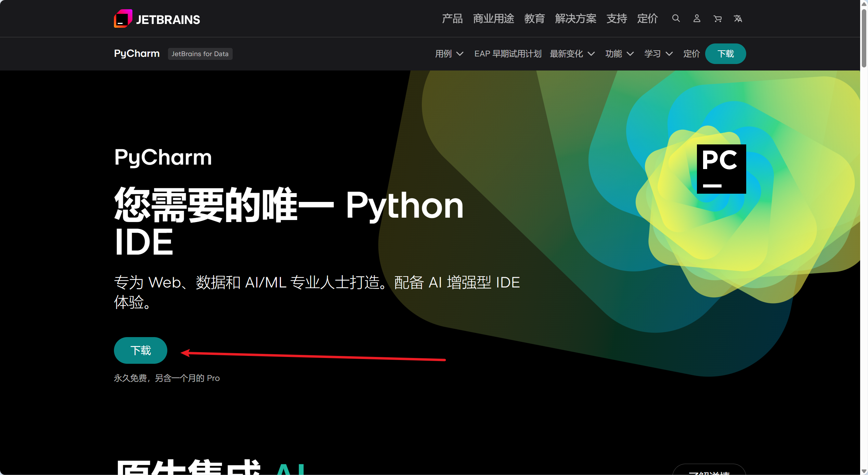Open the 解决方案 menu
The image size is (868, 475).
(575, 18)
